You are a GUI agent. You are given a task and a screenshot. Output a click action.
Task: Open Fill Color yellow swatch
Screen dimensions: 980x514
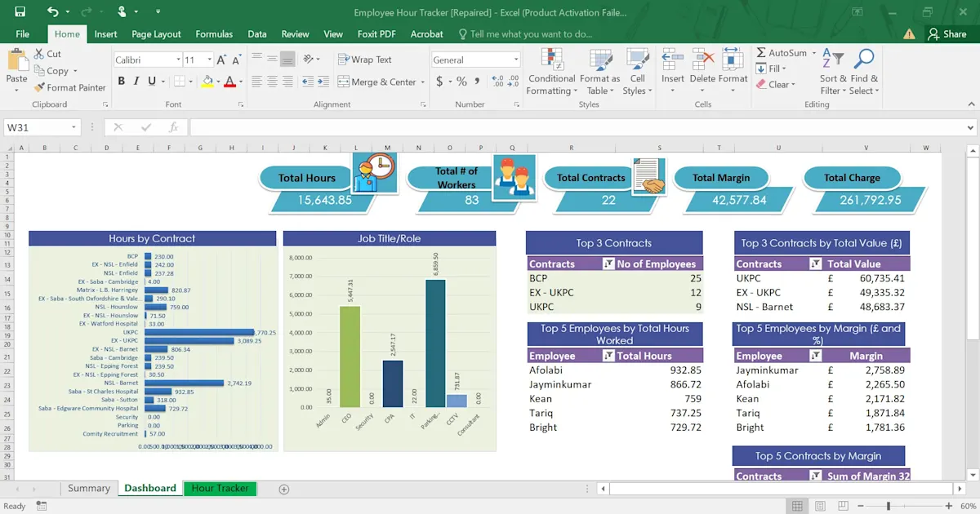(x=207, y=82)
